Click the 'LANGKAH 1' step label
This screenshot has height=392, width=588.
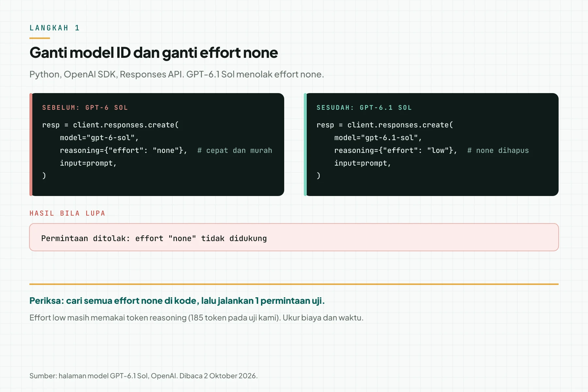55,28
